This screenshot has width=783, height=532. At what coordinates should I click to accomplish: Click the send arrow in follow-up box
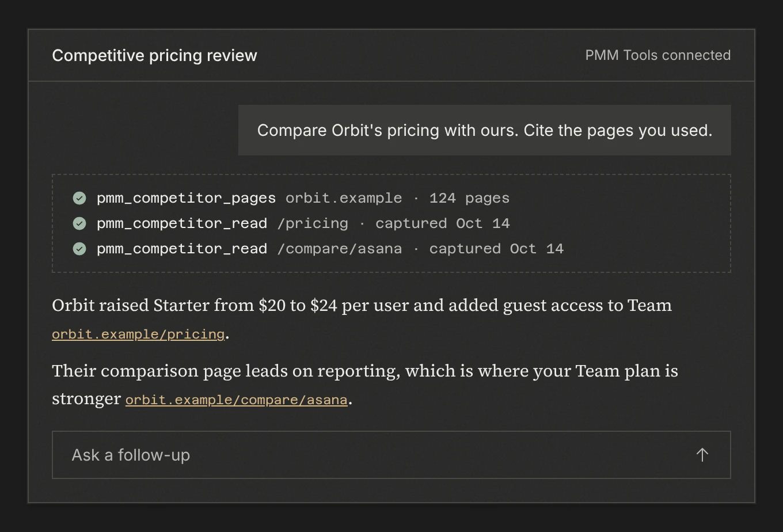702,455
